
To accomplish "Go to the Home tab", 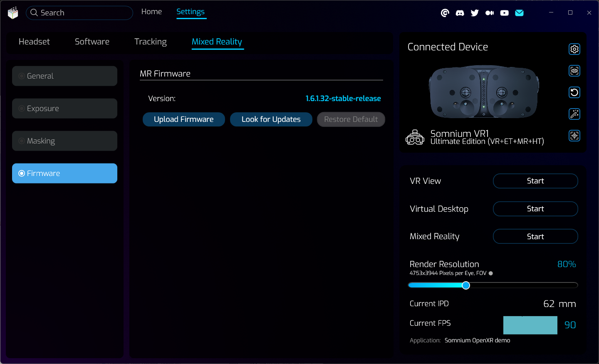I will (151, 12).
